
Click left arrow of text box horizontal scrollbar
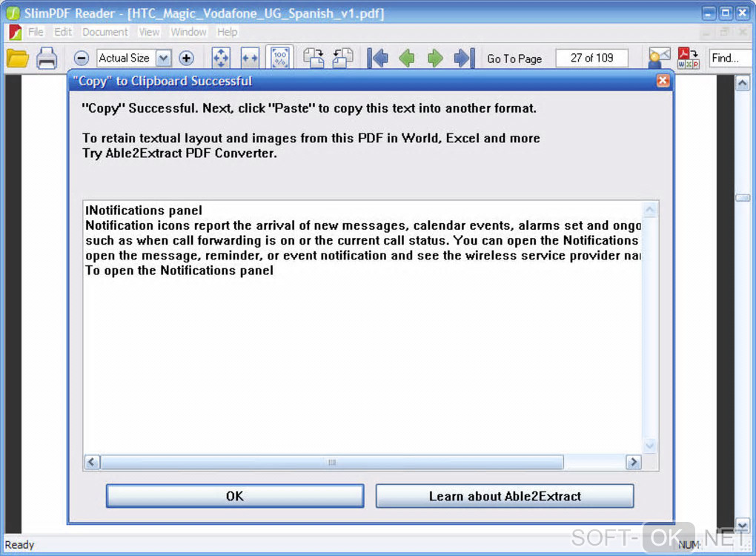tap(92, 462)
